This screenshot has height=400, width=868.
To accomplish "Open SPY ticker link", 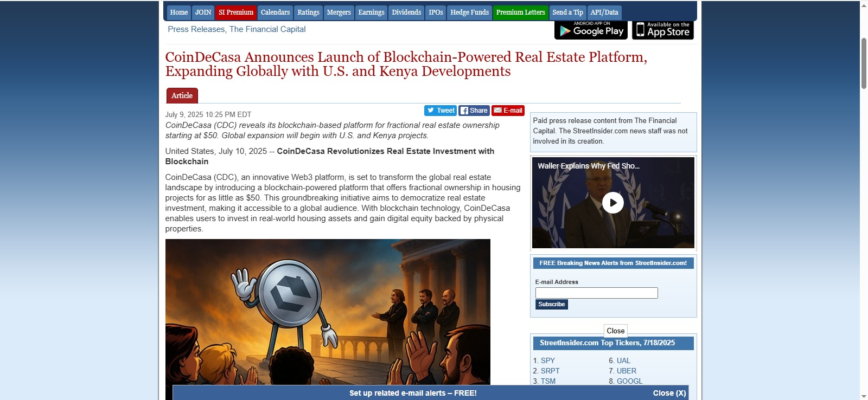I will pyautogui.click(x=547, y=360).
